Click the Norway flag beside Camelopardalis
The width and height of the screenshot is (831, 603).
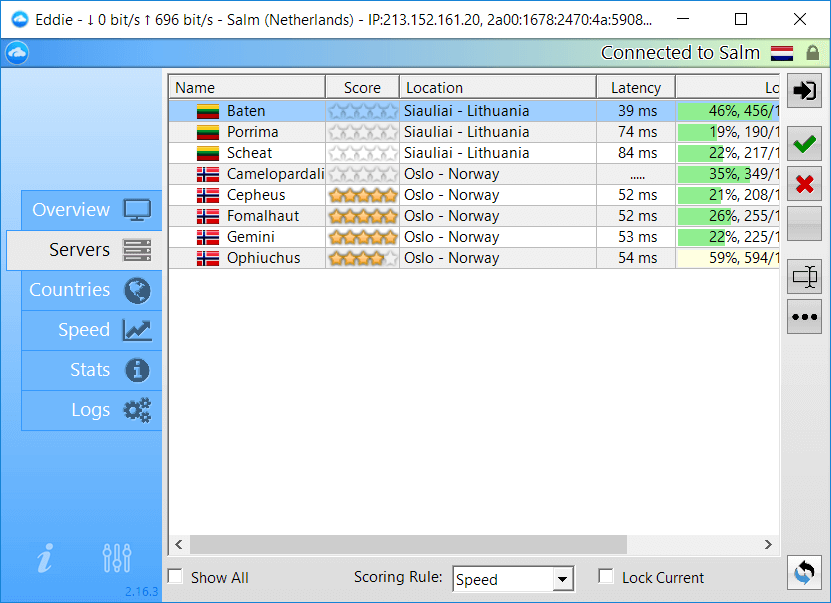tap(208, 174)
